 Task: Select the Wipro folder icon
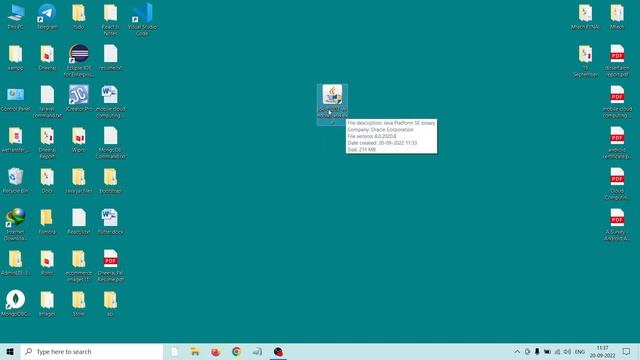(x=79, y=140)
